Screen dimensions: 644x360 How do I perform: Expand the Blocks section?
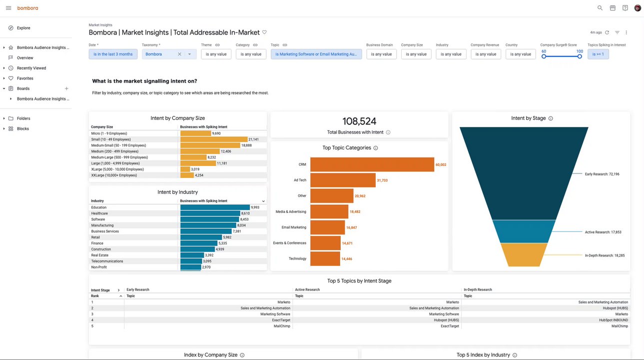tap(4, 128)
